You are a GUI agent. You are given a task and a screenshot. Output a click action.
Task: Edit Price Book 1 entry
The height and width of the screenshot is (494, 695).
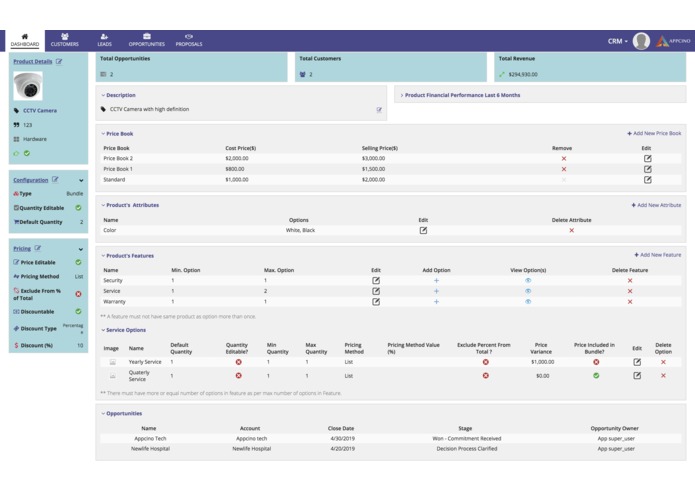648,169
